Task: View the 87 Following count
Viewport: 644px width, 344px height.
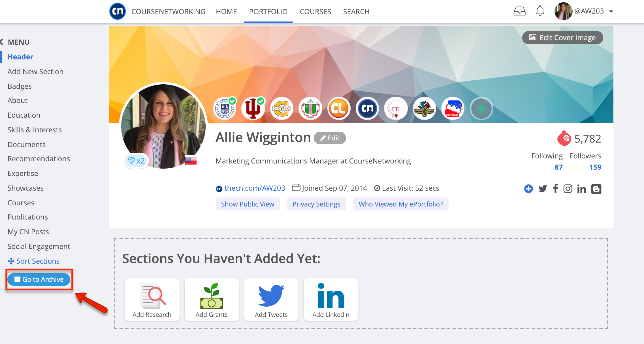Action: point(558,167)
